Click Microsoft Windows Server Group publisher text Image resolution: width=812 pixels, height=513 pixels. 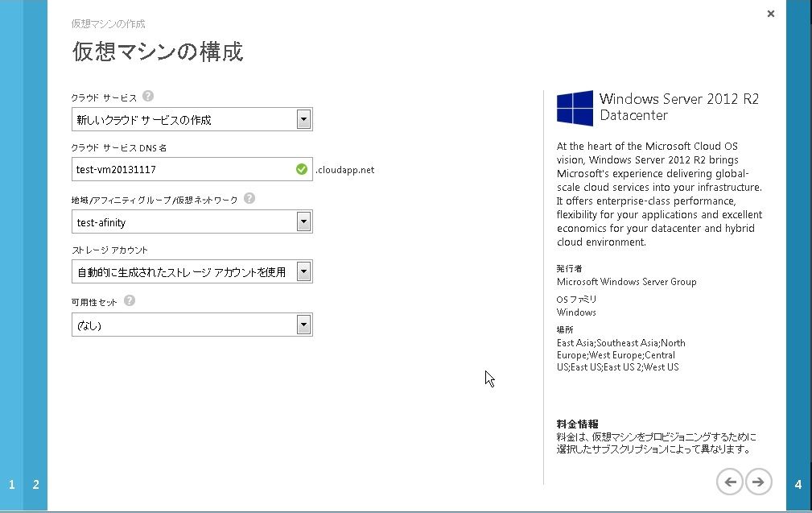tap(627, 282)
